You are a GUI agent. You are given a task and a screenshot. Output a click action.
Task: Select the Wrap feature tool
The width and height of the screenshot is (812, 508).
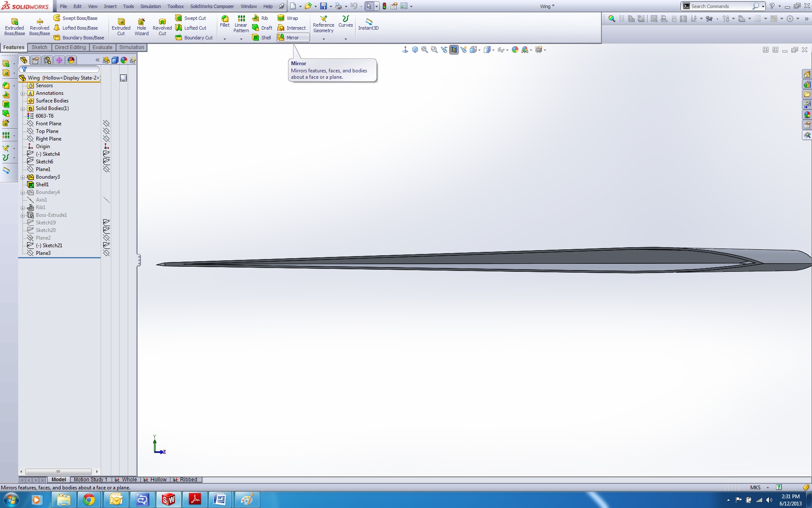click(x=288, y=18)
